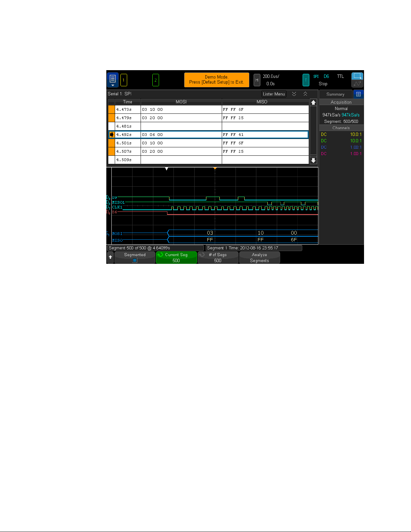
Task: Select the lister row at 4.479s
Action: pyautogui.click(x=208, y=118)
